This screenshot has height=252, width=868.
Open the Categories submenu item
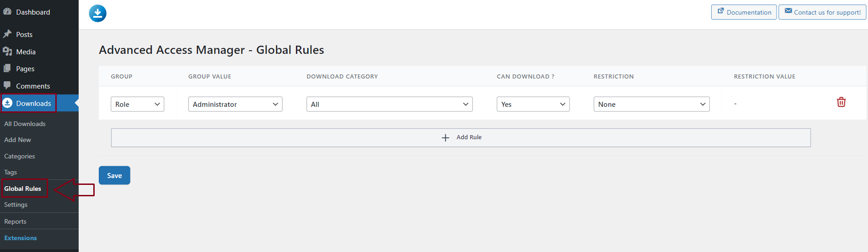(x=20, y=156)
